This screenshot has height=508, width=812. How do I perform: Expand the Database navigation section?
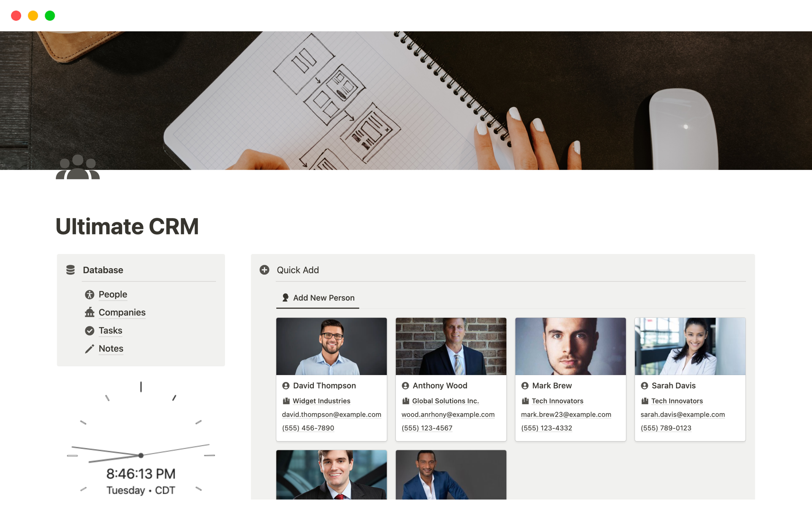tap(102, 270)
